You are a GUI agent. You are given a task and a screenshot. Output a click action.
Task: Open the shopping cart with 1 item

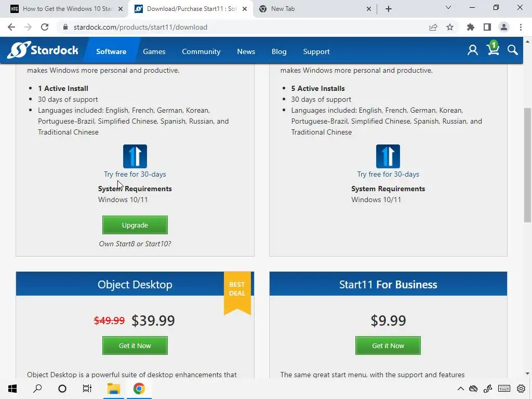coord(493,48)
